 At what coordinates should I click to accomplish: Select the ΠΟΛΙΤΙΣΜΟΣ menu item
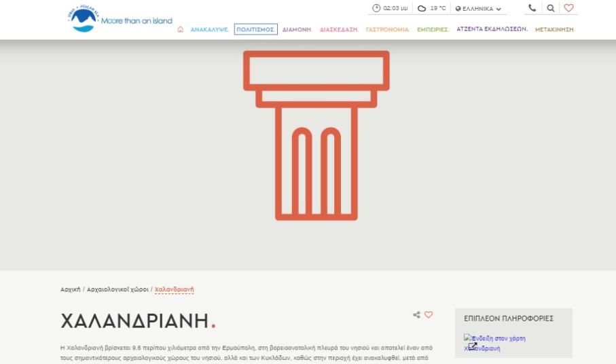(x=255, y=29)
